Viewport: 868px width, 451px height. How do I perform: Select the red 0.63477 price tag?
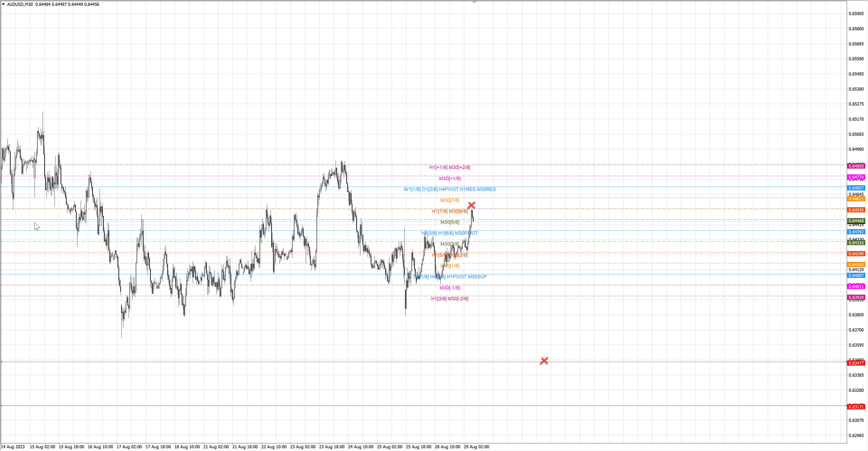click(x=856, y=363)
